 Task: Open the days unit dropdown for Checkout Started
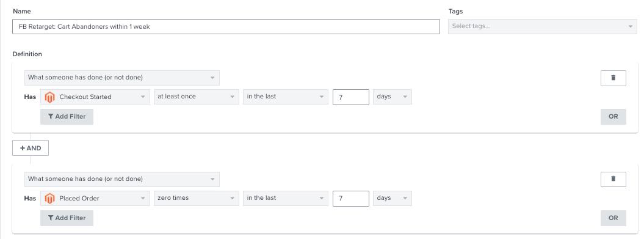tap(393, 97)
